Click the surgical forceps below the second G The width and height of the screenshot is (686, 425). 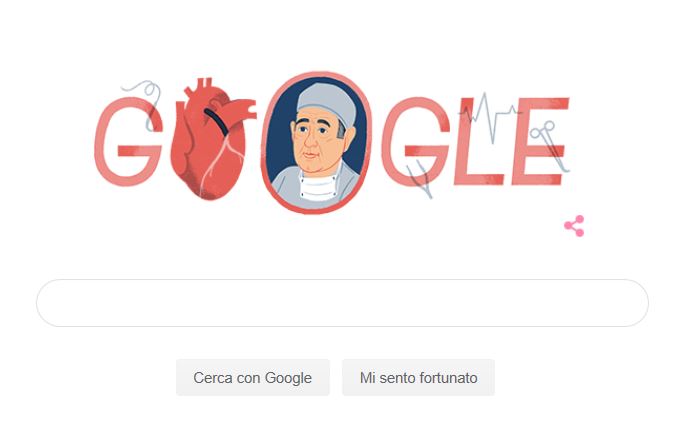[420, 179]
